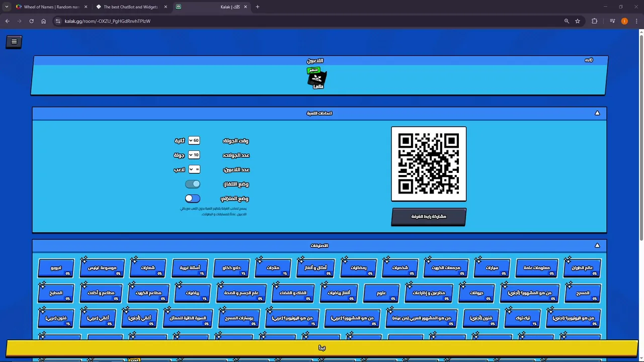Open the browser extensions menu
This screenshot has width=644, height=362.
[x=595, y=21]
